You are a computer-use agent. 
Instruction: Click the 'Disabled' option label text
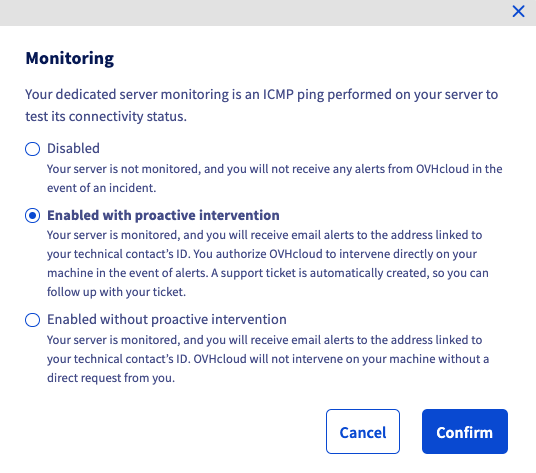[73, 149]
